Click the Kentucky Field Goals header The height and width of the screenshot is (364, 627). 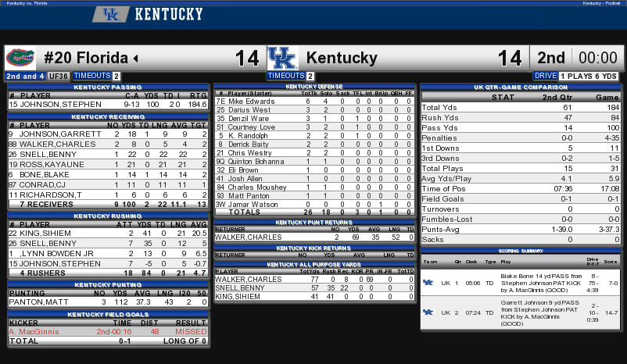point(109,314)
